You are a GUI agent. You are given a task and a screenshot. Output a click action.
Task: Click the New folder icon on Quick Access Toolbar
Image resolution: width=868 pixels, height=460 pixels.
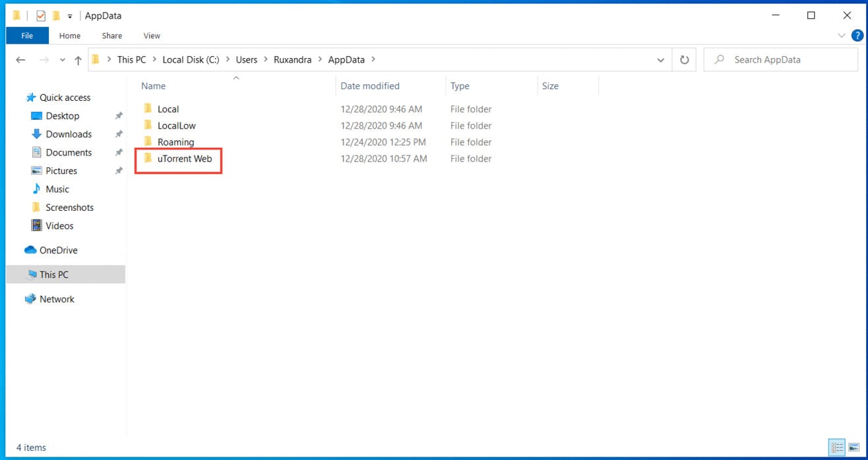point(57,15)
